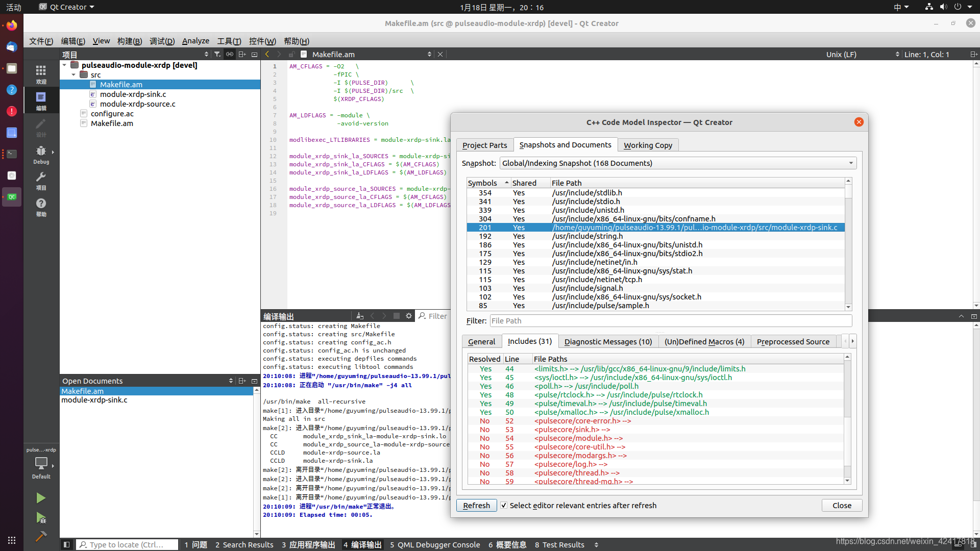Toggle Select editor relevant entries checkbox
This screenshot has height=551, width=980.
(x=504, y=505)
